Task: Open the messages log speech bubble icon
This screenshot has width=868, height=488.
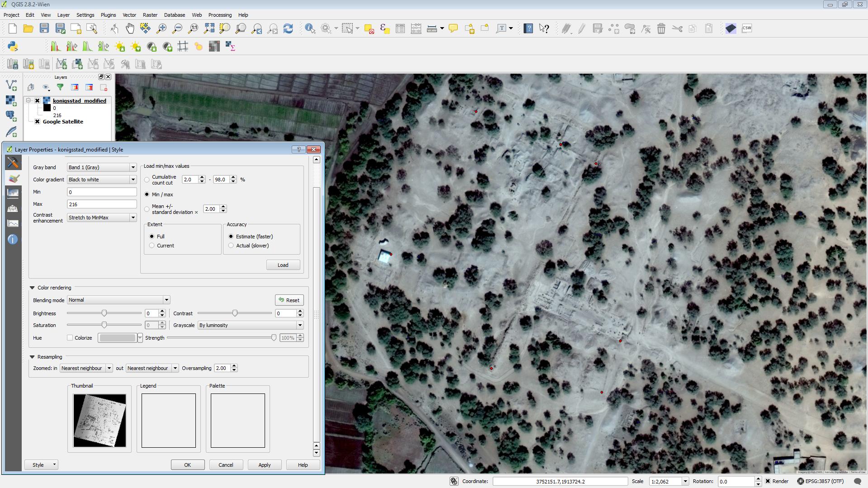Action: [x=857, y=481]
